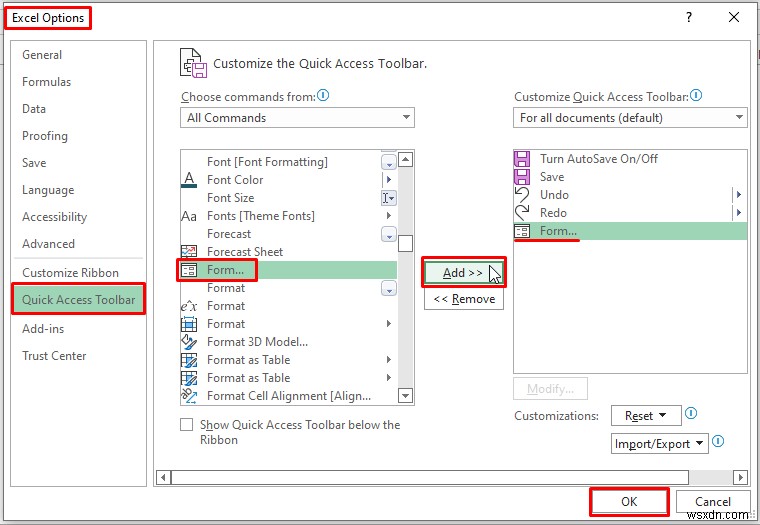Click the Font Color icon in commands list
The width and height of the screenshot is (760, 525).
pyautogui.click(x=189, y=180)
